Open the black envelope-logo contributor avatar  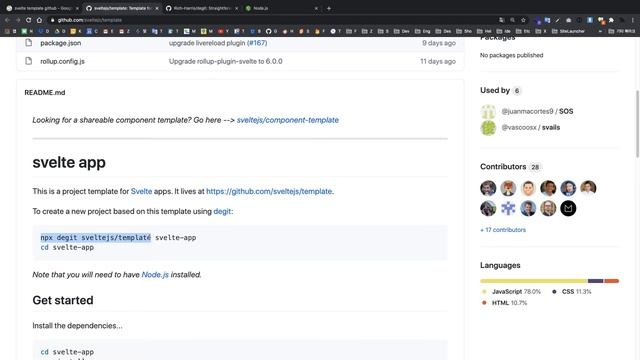pos(568,209)
